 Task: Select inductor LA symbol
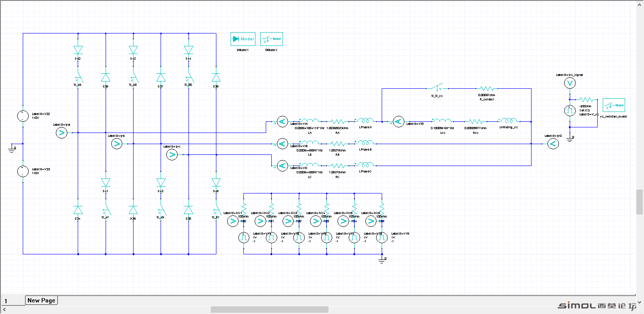pos(310,121)
